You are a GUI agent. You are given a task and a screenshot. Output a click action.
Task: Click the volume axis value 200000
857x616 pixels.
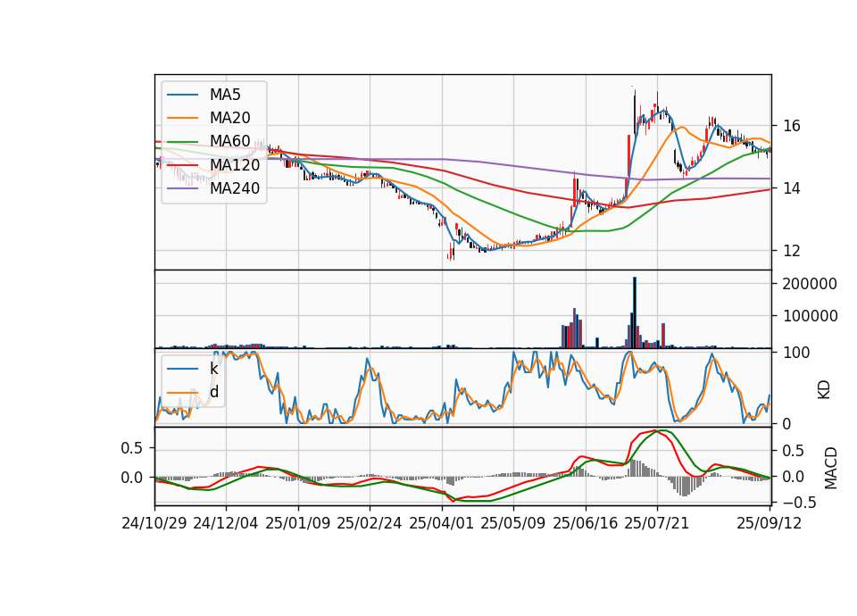(810, 284)
